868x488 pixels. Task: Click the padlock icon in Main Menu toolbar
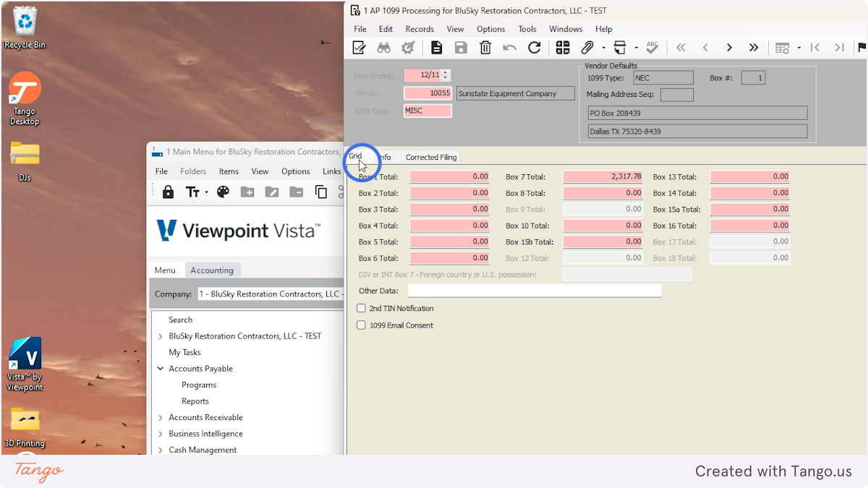[168, 192]
